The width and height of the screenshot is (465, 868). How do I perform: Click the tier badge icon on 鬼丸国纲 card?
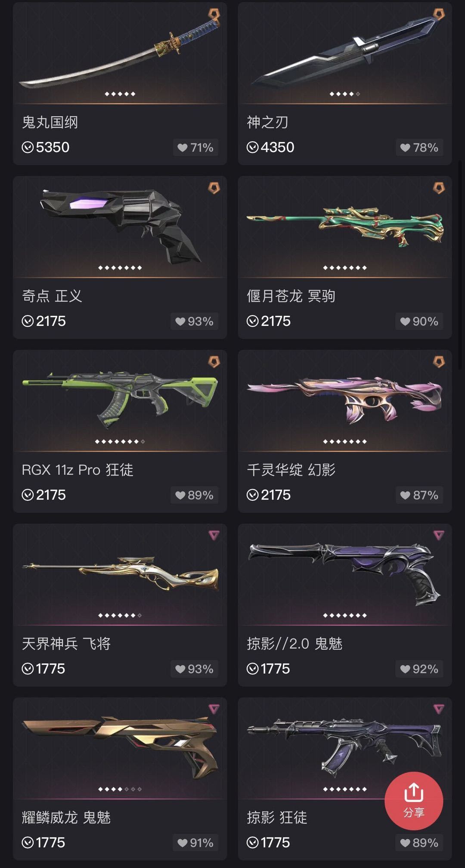coord(214,14)
